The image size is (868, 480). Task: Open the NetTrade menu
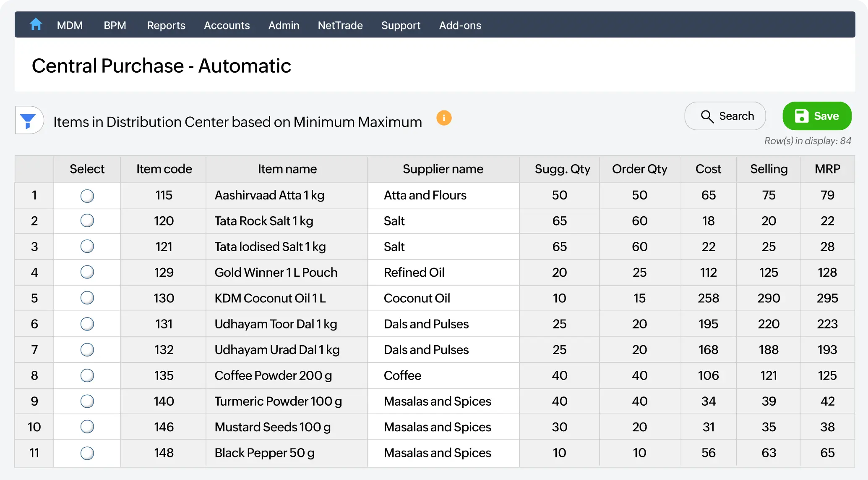pos(340,25)
